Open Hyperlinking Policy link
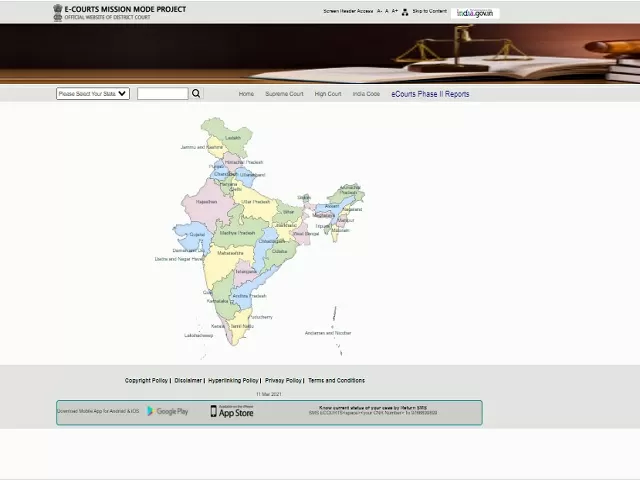Viewport: 640px width, 480px height. (x=233, y=380)
